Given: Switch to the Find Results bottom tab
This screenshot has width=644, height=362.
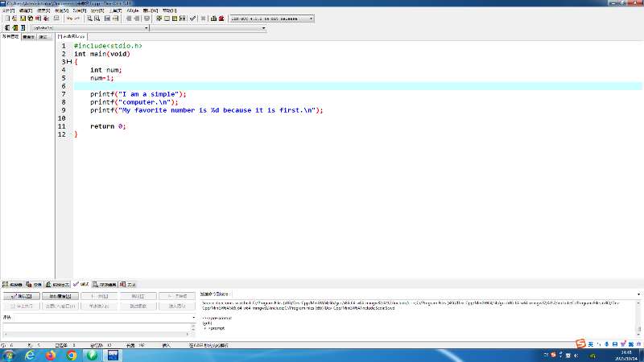Looking at the screenshot, I should coord(105,285).
